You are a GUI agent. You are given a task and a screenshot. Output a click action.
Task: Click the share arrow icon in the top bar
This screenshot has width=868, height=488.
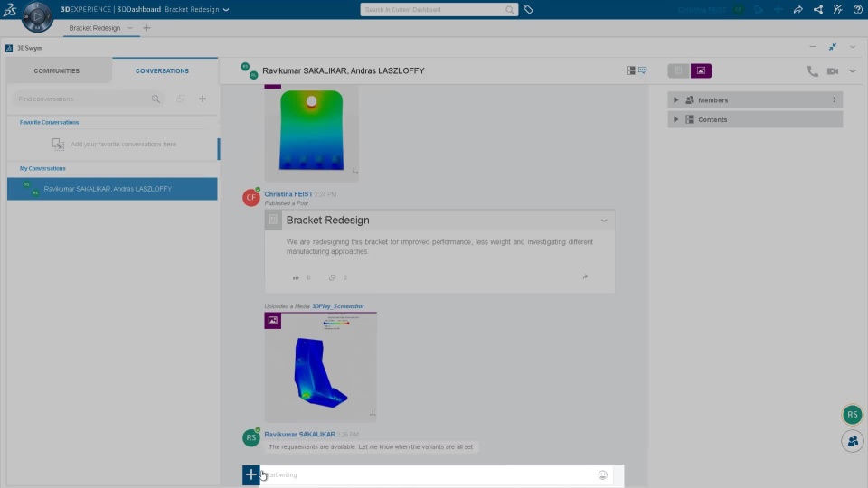click(797, 9)
